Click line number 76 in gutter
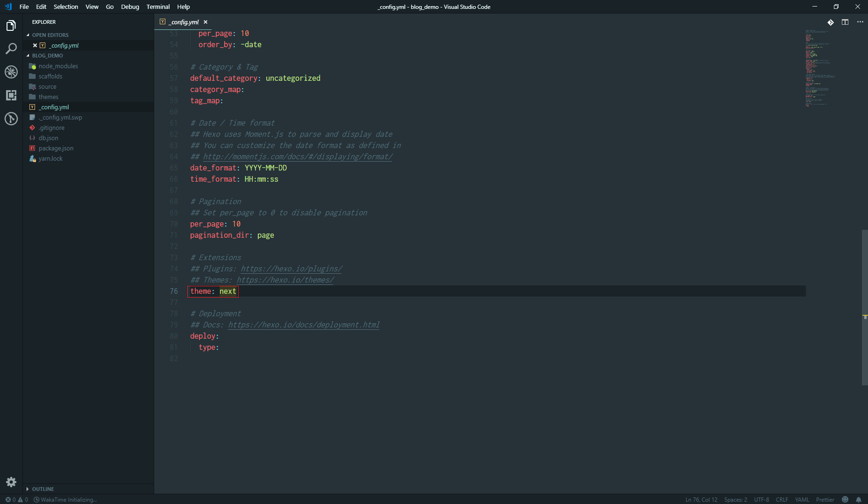 (x=174, y=291)
